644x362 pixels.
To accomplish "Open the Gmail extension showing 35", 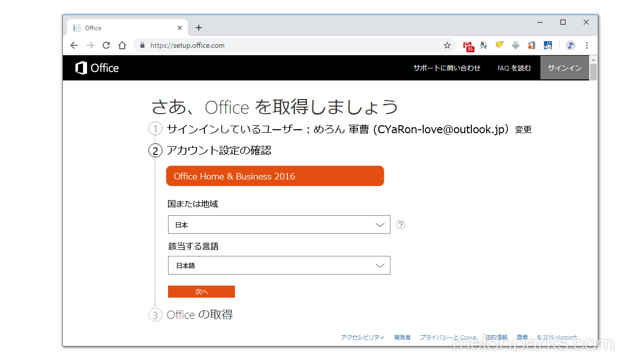I will [x=468, y=46].
